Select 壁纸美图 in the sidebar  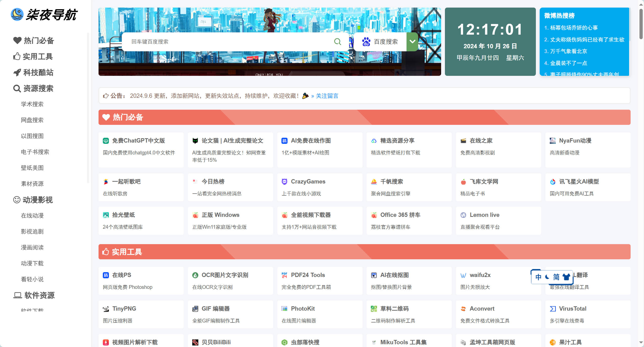[32, 168]
